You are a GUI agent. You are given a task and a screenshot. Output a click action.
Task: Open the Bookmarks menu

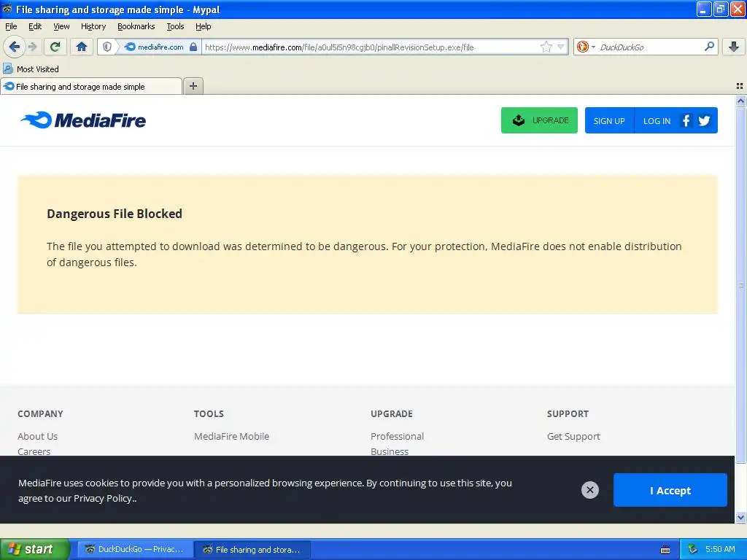tap(136, 26)
